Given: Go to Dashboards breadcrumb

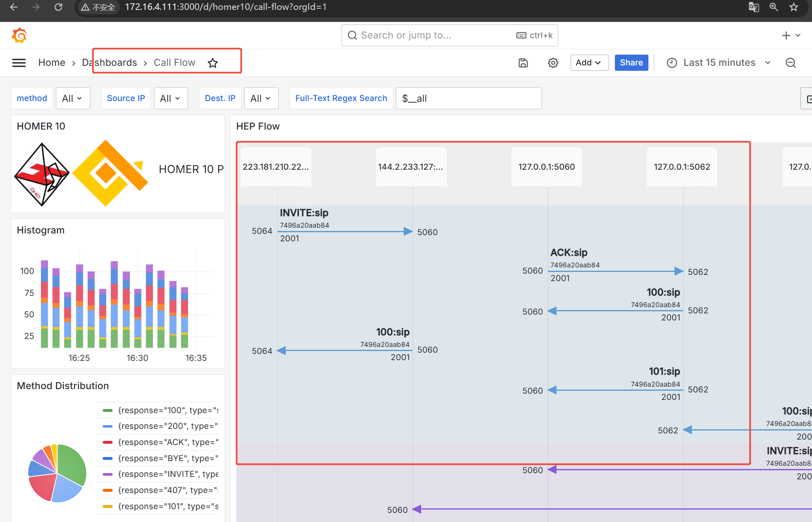Looking at the screenshot, I should [109, 63].
